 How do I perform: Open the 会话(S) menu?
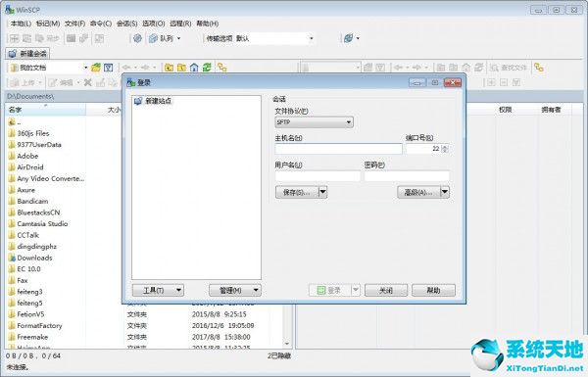click(x=127, y=24)
